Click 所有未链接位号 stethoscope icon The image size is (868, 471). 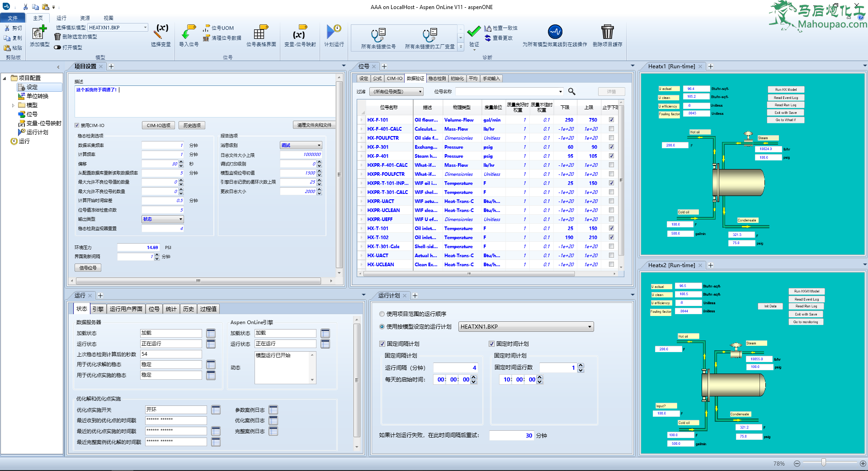(x=378, y=34)
